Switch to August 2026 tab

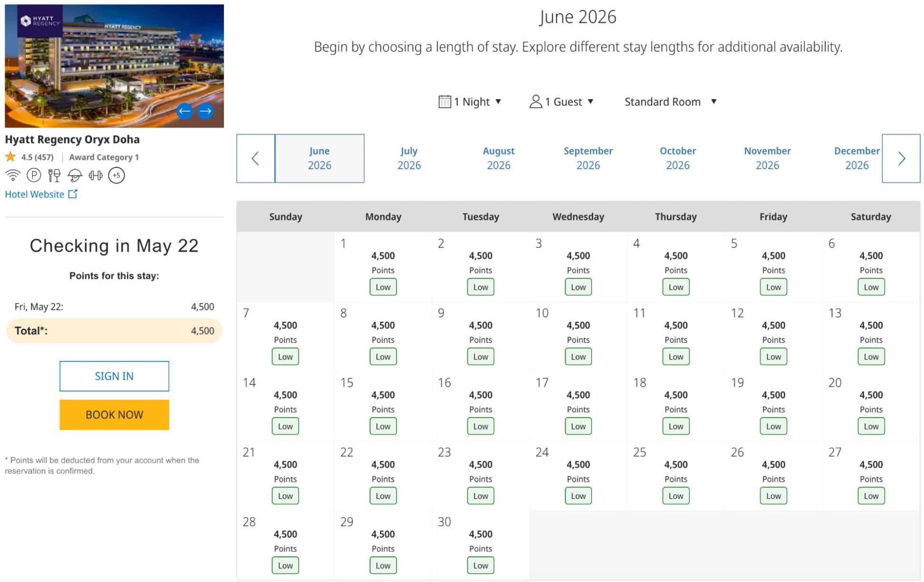[499, 158]
